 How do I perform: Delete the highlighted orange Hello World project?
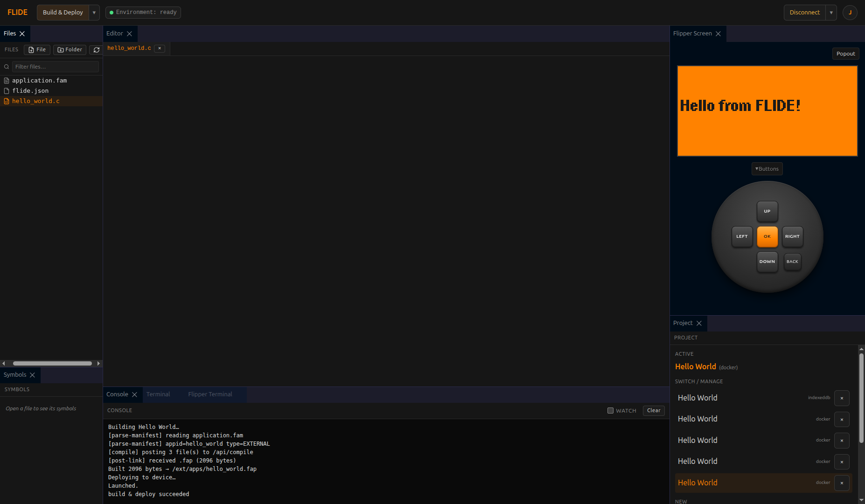click(x=842, y=483)
